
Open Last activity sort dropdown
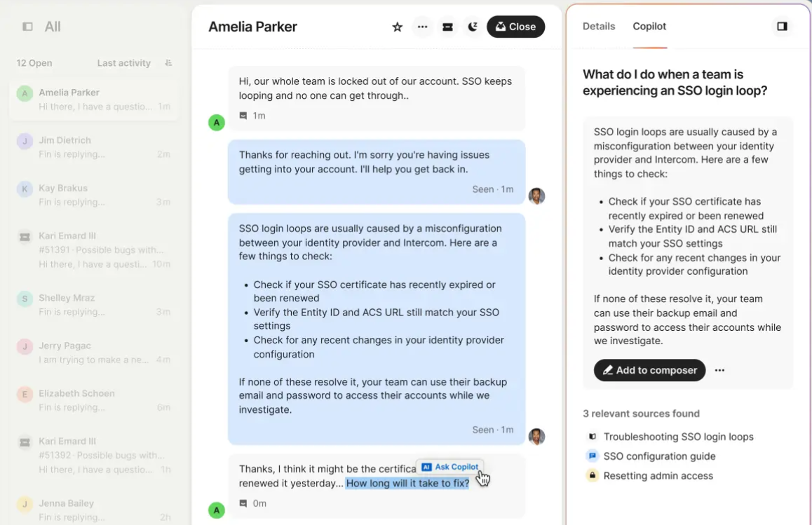tap(124, 63)
